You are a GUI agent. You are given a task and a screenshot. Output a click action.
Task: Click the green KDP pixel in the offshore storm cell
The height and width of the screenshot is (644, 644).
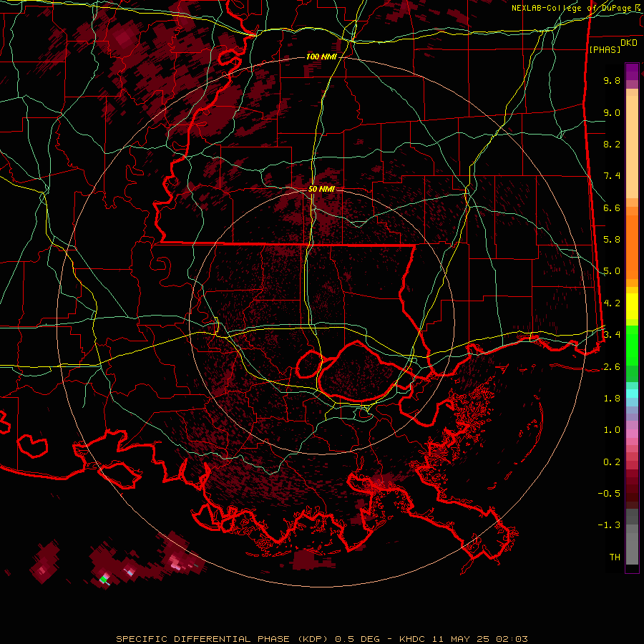coord(102,579)
